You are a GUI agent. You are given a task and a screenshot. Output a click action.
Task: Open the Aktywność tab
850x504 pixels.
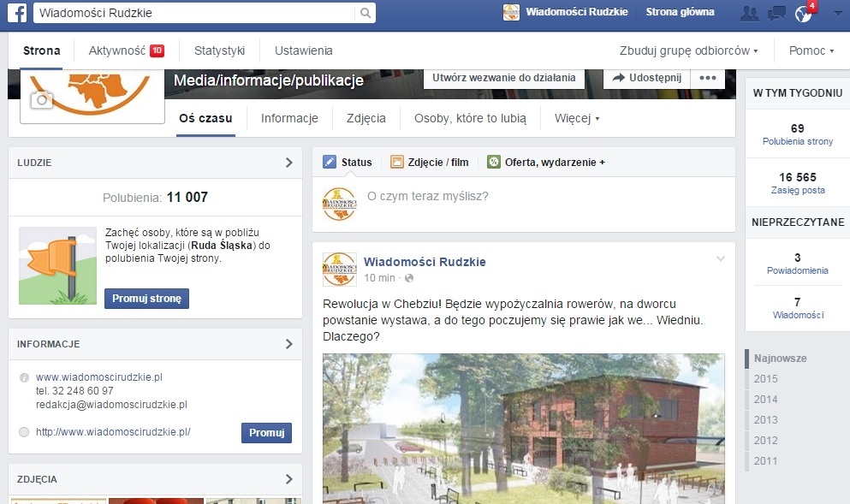tap(126, 50)
